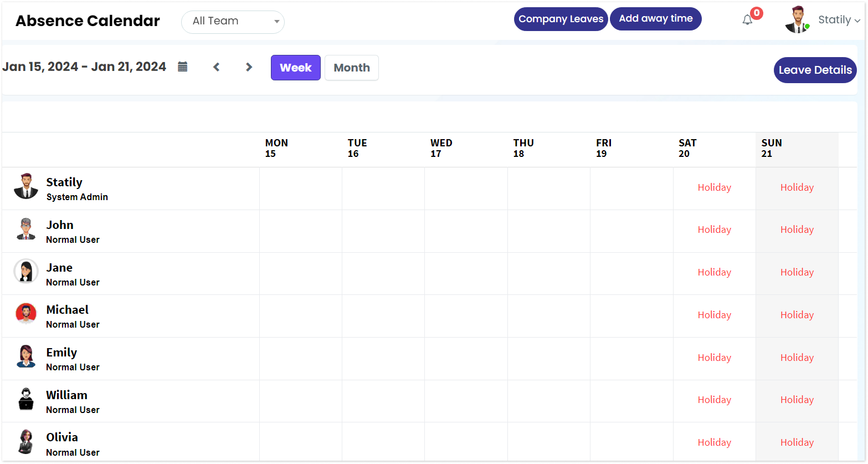The width and height of the screenshot is (868, 464).
Task: Click Jane's avatar
Action: click(x=26, y=271)
